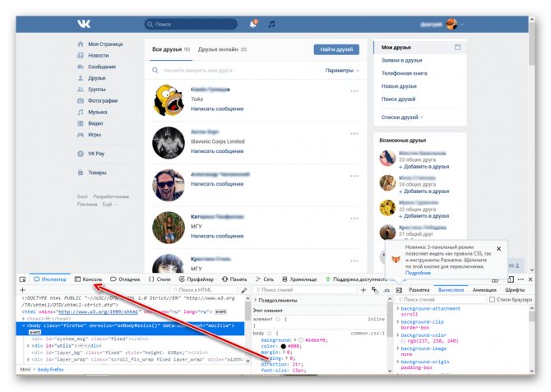
Task: Click the black color swatch next to #000
Action: click(x=283, y=346)
